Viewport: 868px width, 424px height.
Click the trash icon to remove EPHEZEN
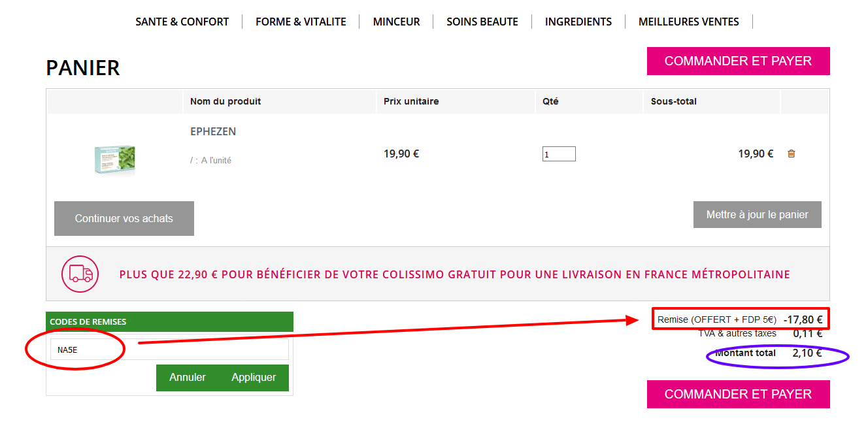(792, 153)
